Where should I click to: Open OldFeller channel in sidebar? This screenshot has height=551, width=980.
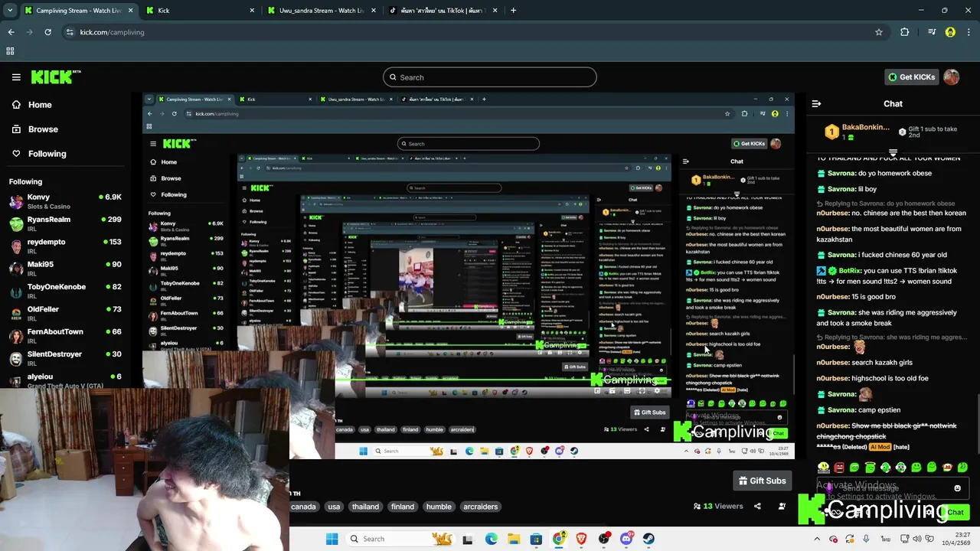(x=66, y=313)
